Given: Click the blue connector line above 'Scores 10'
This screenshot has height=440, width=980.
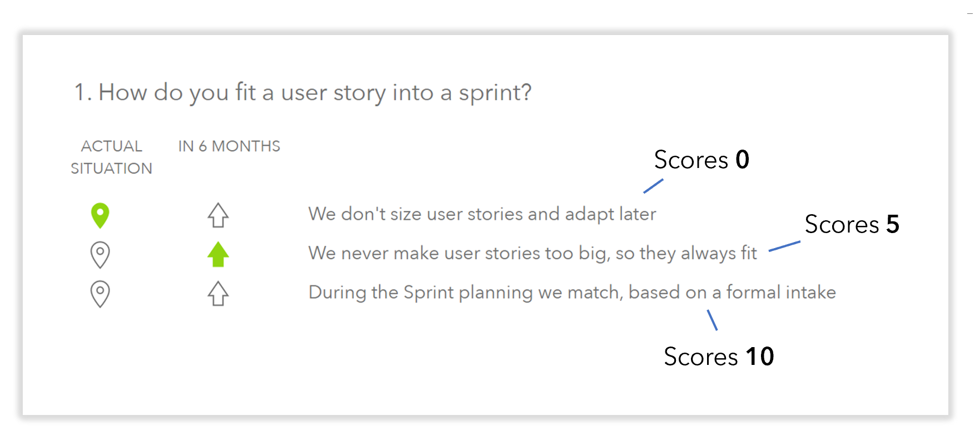Looking at the screenshot, I should [x=712, y=320].
